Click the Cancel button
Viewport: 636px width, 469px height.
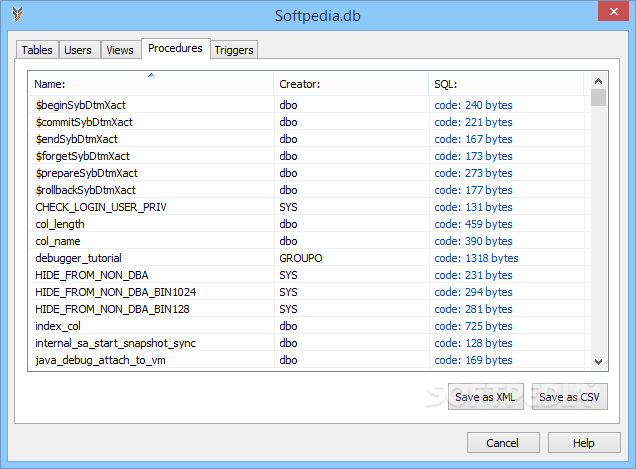[x=503, y=443]
